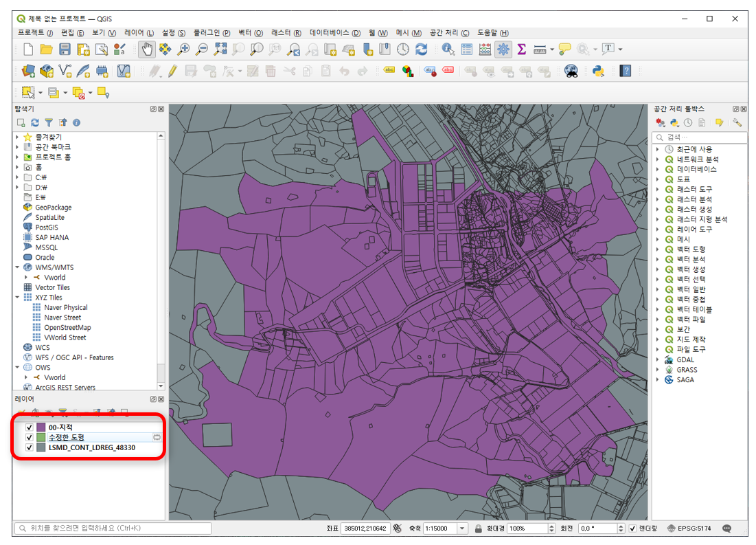Click the Map Tips speech bubble icon

pos(564,49)
